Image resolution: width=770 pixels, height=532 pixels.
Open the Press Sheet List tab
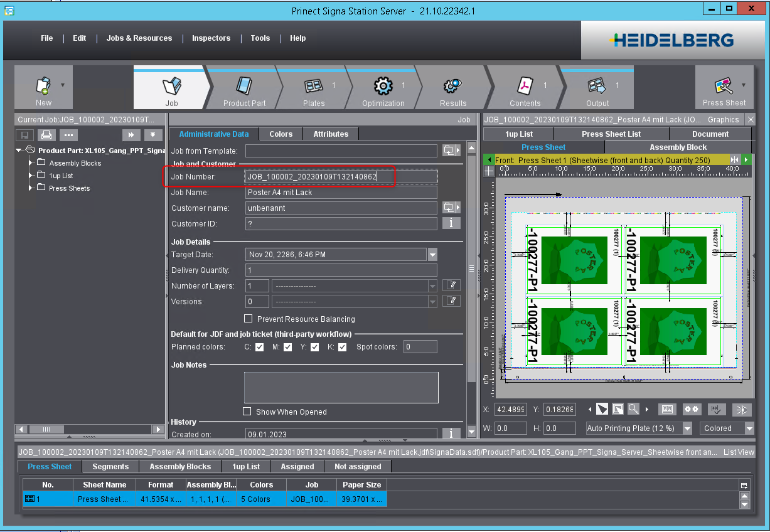pyautogui.click(x=611, y=134)
